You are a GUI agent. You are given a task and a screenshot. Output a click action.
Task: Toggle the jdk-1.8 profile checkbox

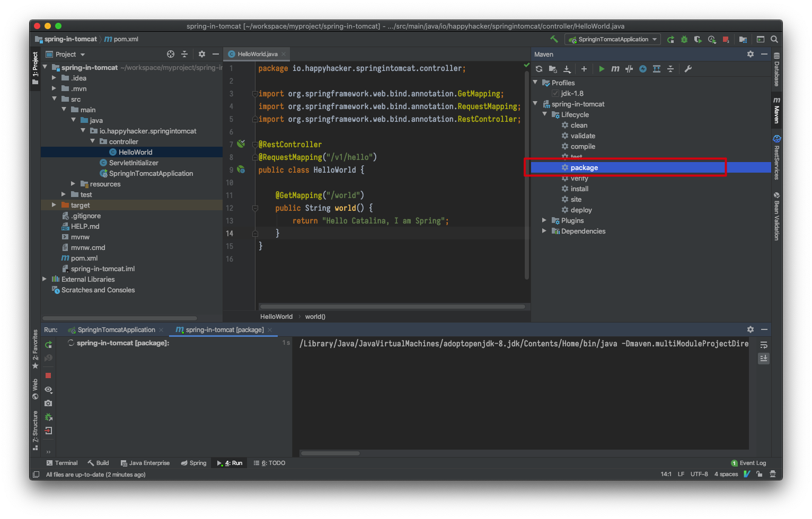click(555, 93)
